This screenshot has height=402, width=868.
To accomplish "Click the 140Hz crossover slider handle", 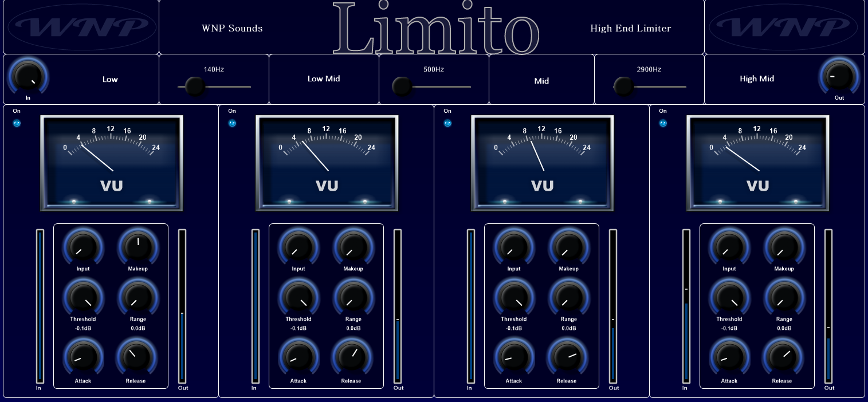I will (x=195, y=87).
